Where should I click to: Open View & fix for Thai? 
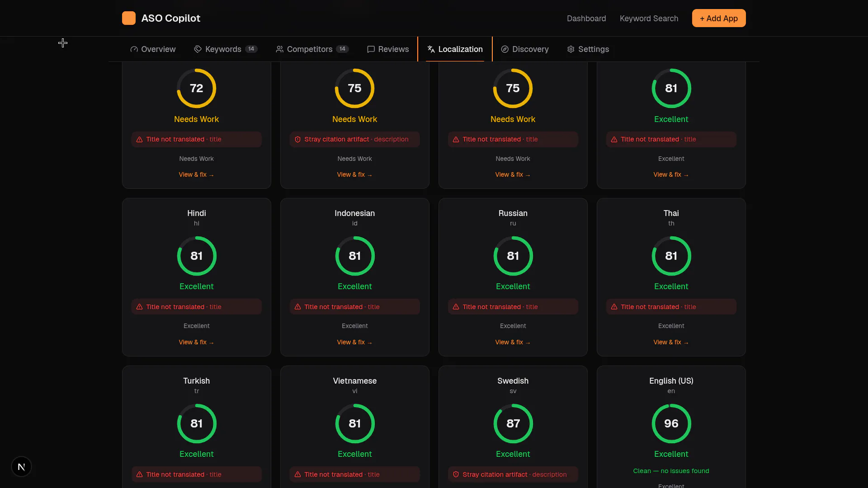coord(671,343)
